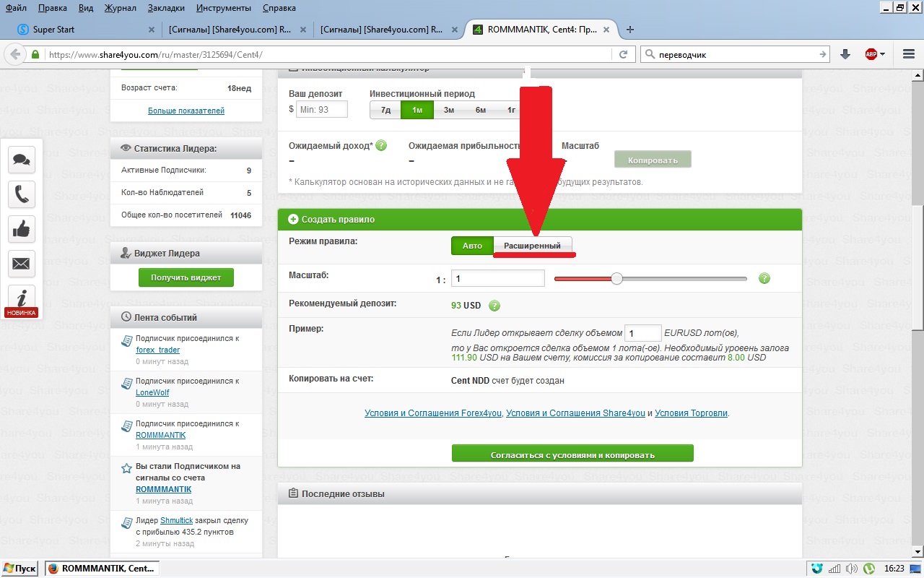Screen dimensions: 924x578
Task: Click help icon beside the Масштаб slider
Action: click(764, 278)
